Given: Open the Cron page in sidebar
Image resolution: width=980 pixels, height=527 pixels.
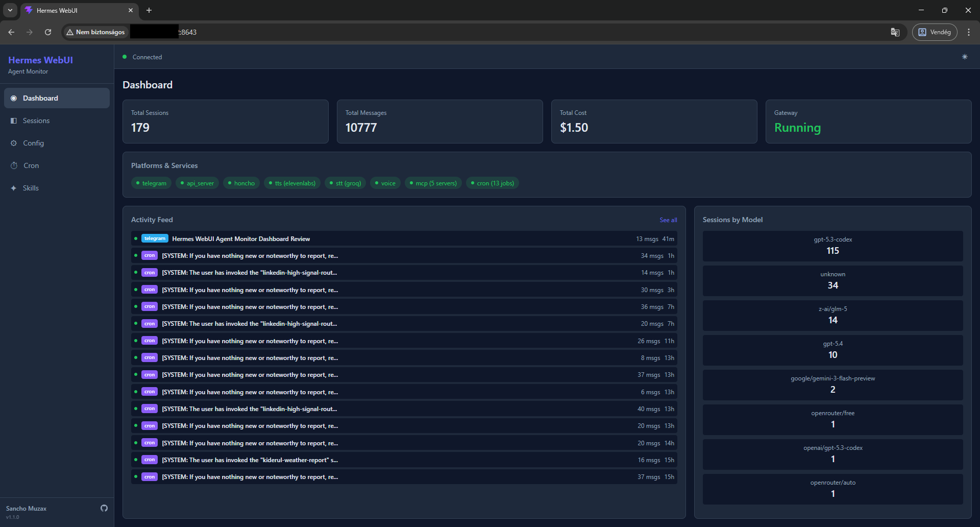Looking at the screenshot, I should click(x=57, y=165).
